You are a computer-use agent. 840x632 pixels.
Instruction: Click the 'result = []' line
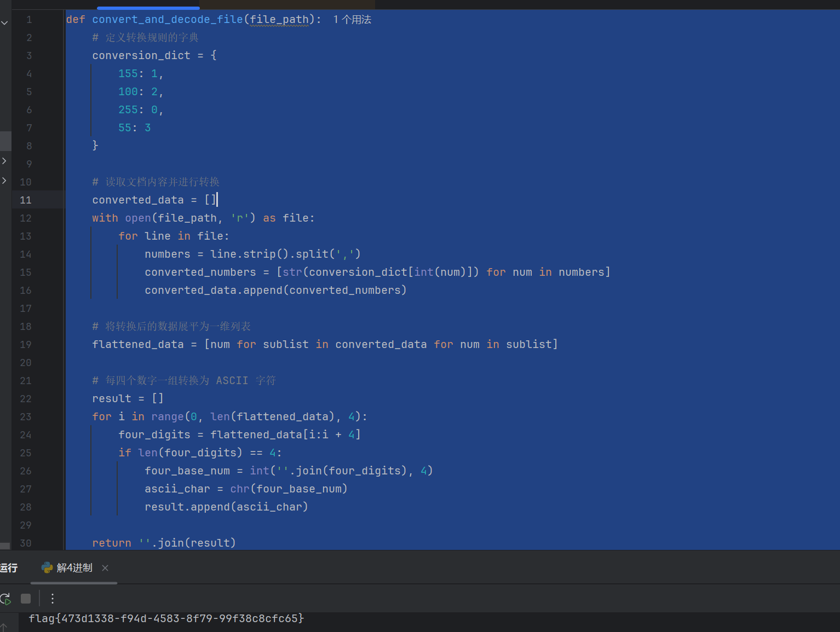point(128,398)
